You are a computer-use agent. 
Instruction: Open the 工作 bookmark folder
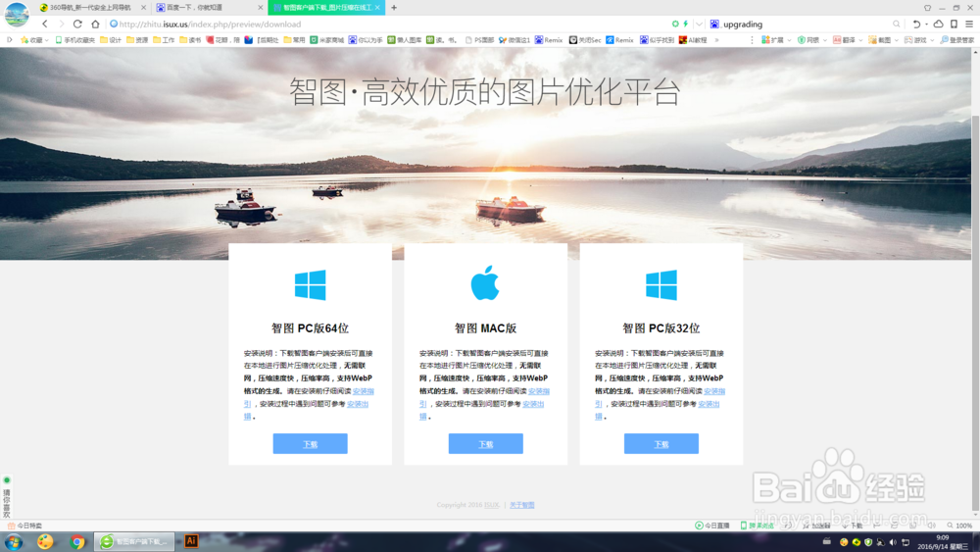(164, 40)
